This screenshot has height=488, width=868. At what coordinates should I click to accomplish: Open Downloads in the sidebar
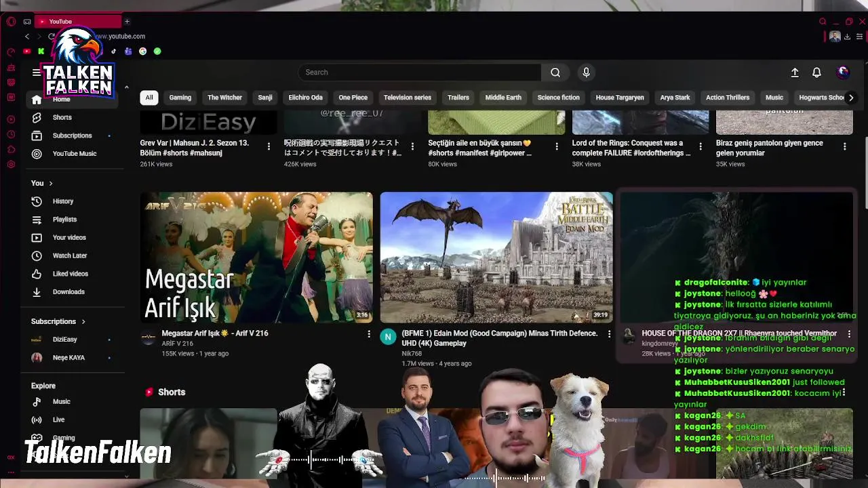[x=73, y=292]
